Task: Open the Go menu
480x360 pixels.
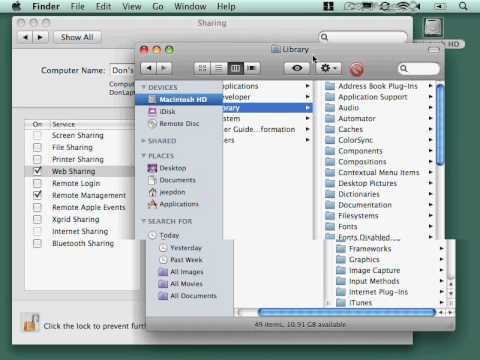Action: [158, 6]
